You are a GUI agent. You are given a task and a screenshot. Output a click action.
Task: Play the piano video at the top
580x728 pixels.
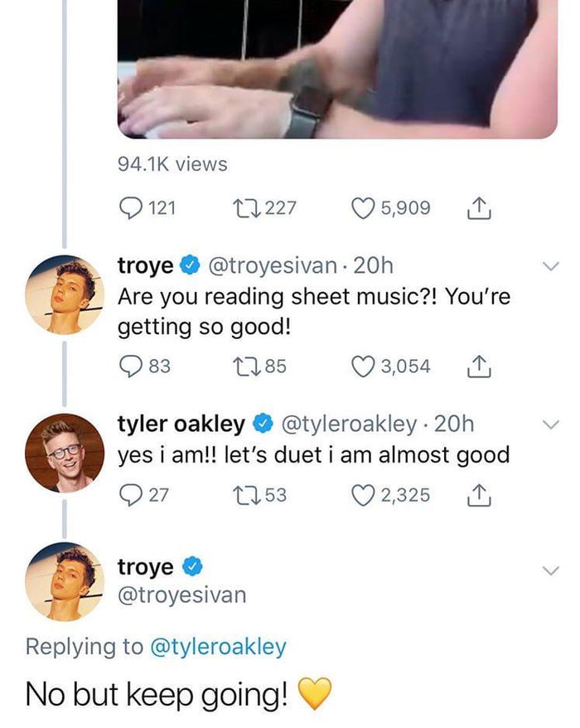tap(337, 66)
